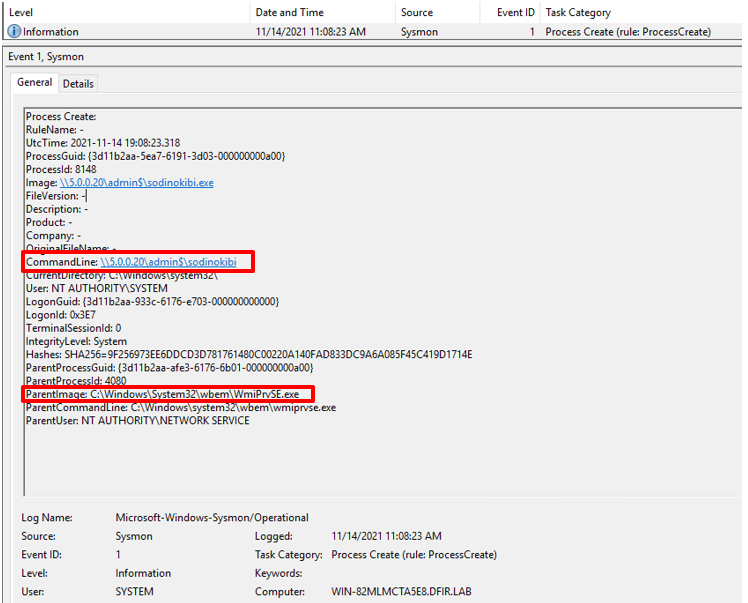Screen dimensions: 748x603
Task: Click the blue Information level icon
Action: point(14,31)
